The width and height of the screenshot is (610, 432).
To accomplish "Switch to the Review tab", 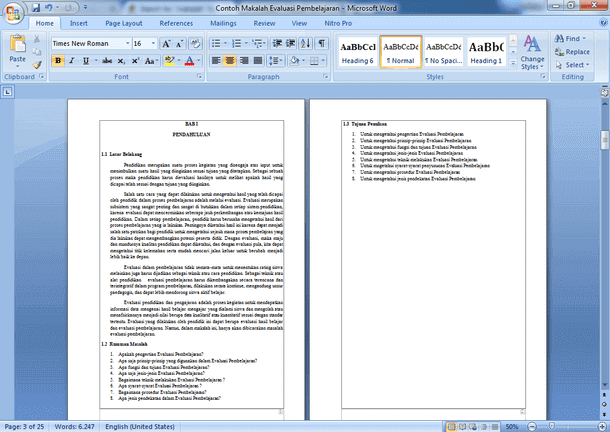I will [264, 23].
